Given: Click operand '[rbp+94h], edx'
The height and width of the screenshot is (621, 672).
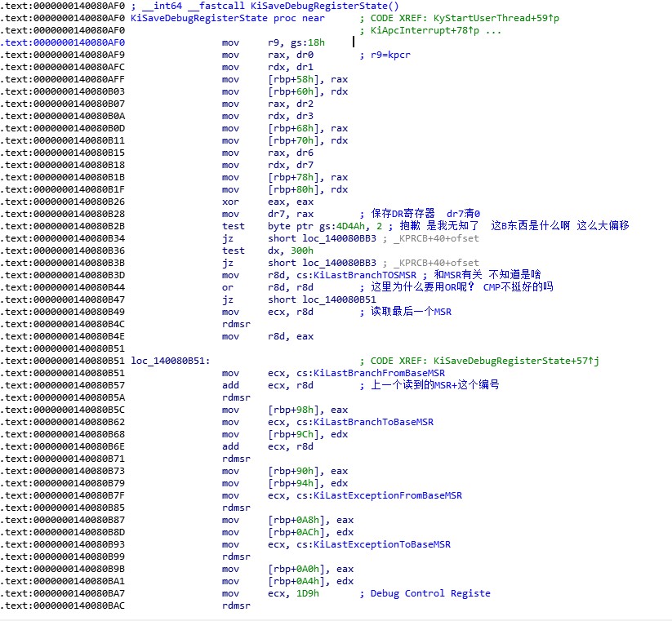Looking at the screenshot, I should [308, 483].
